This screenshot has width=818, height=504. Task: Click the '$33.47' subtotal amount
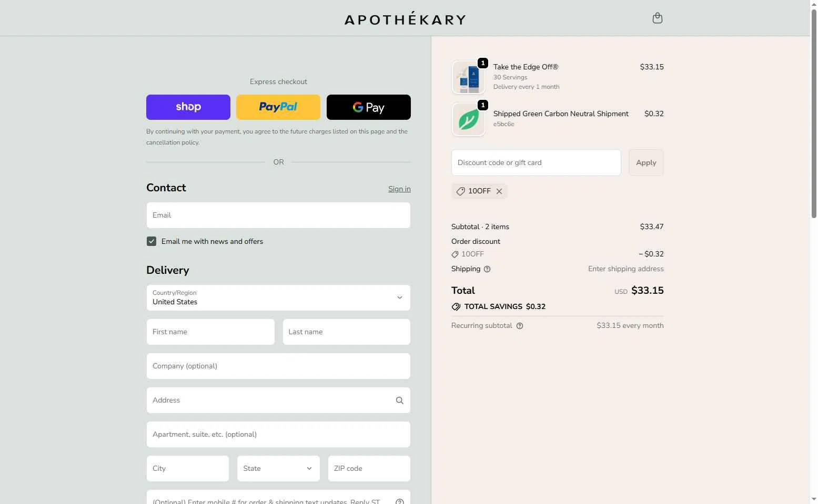click(652, 227)
